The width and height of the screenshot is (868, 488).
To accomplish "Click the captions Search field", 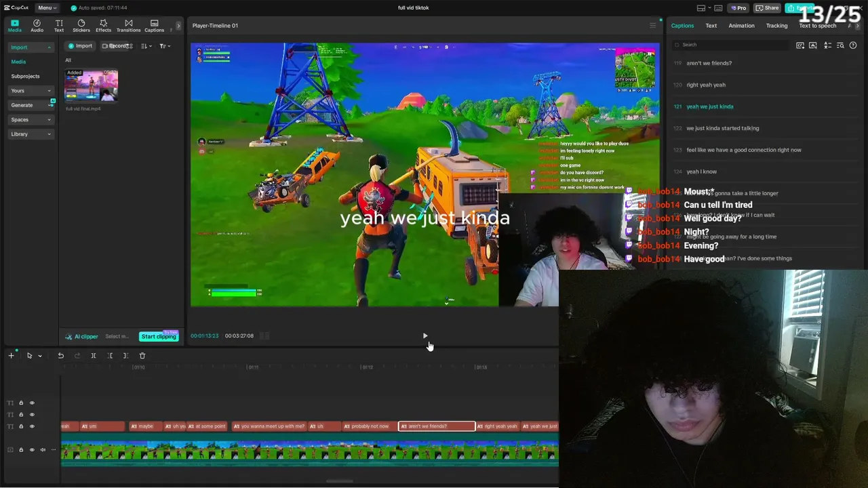I will pos(730,45).
